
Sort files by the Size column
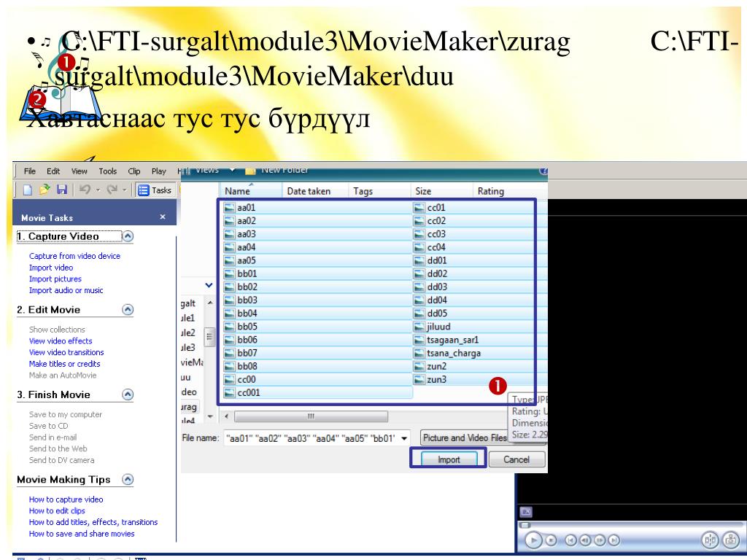pos(441,191)
